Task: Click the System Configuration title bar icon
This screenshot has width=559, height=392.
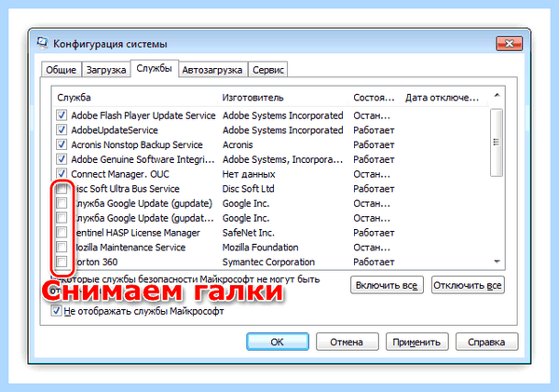Action: coord(43,43)
